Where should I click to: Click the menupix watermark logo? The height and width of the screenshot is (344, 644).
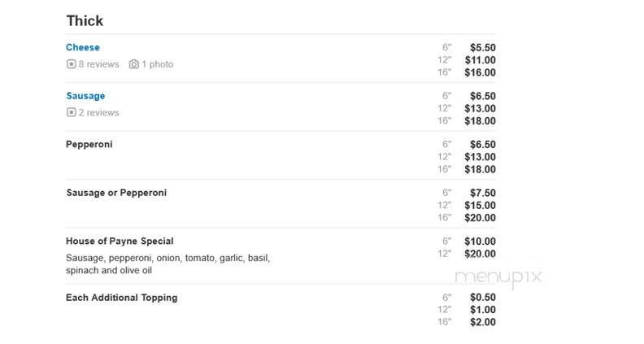498,277
